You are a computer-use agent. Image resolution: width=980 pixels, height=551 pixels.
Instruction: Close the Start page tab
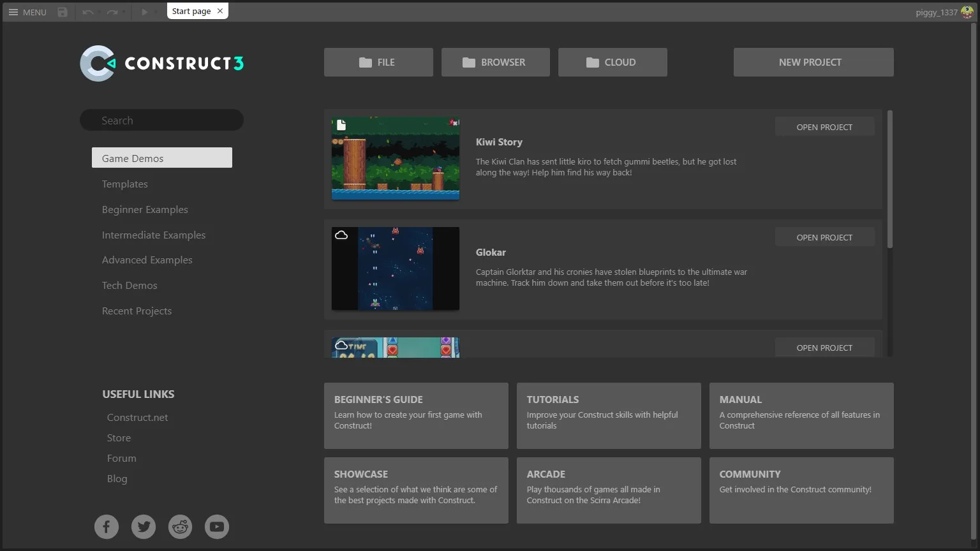(x=220, y=11)
